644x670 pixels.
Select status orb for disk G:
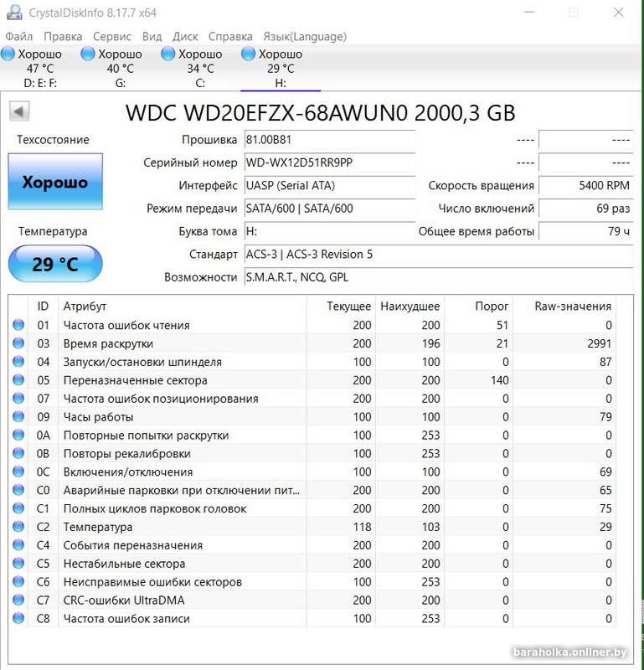(88, 54)
